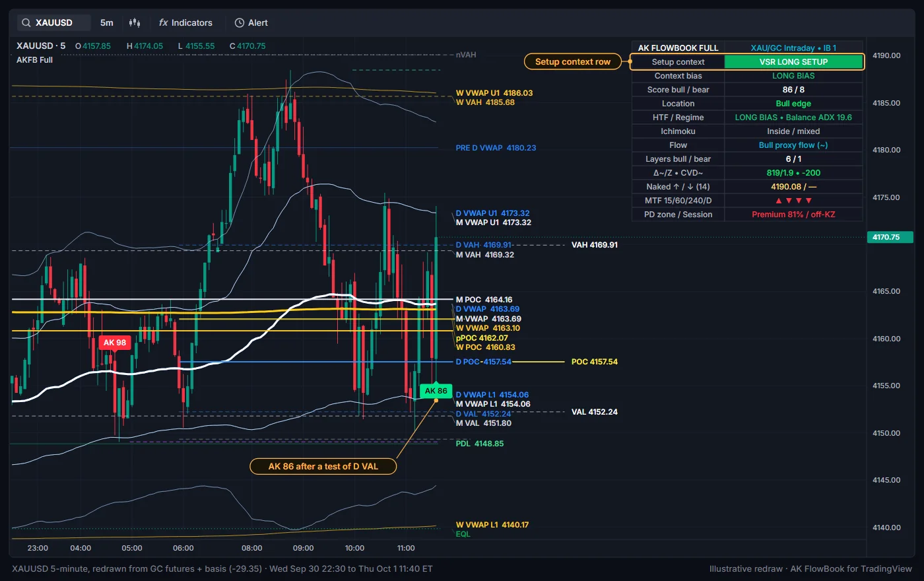Select the VAL 4152.24 label
Image resolution: width=924 pixels, height=581 pixels.
point(595,412)
